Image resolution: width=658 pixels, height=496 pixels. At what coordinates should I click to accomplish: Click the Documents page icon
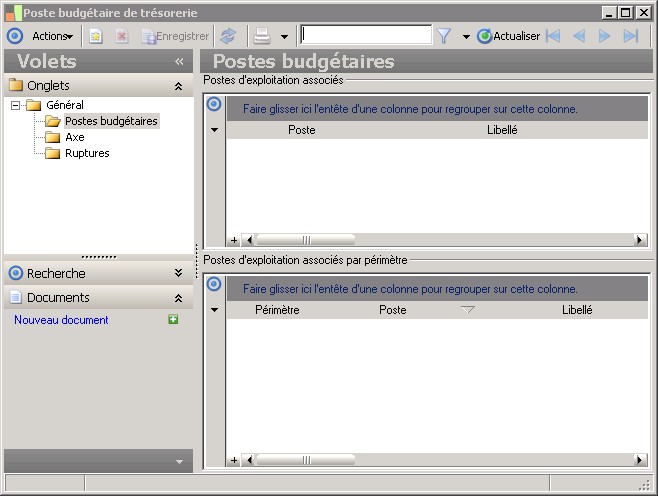point(16,297)
